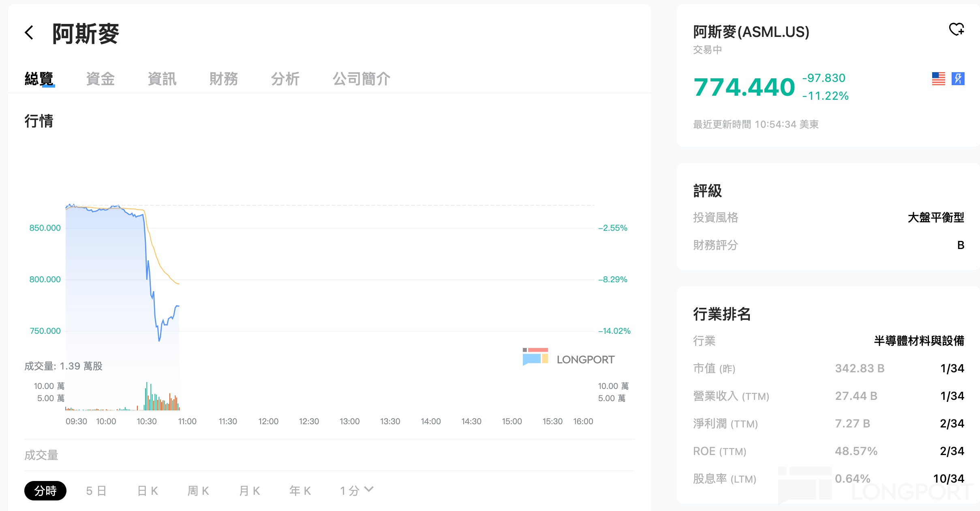Select the 分時 chart period

45,491
